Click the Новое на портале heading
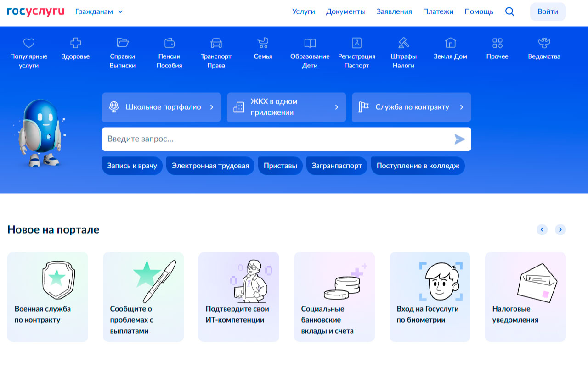Image resolution: width=588 pixels, height=373 pixels. 53,229
